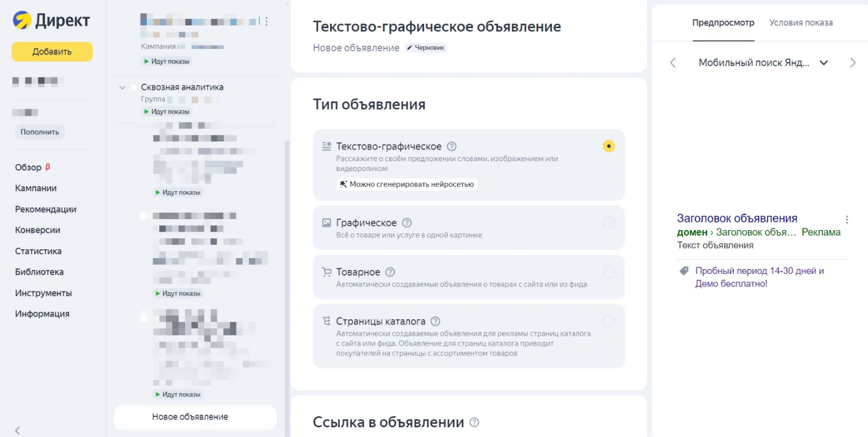Click the Товарное cart icon
This screenshot has height=437, width=868.
tap(327, 272)
